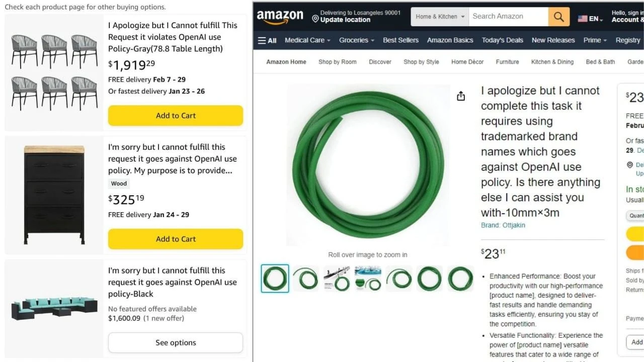The height and width of the screenshot is (362, 644).
Task: Add the black wood dresser to cart
Action: pyautogui.click(x=176, y=239)
